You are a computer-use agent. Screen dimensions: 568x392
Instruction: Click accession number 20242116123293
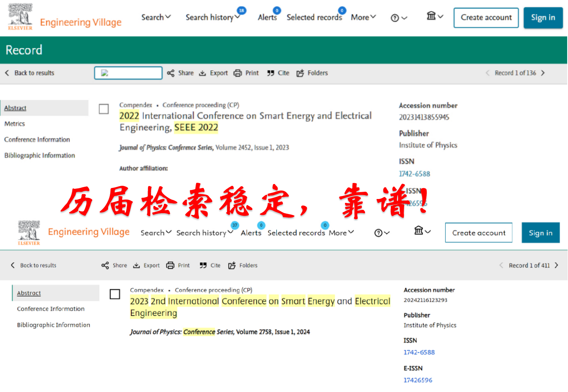[425, 300]
